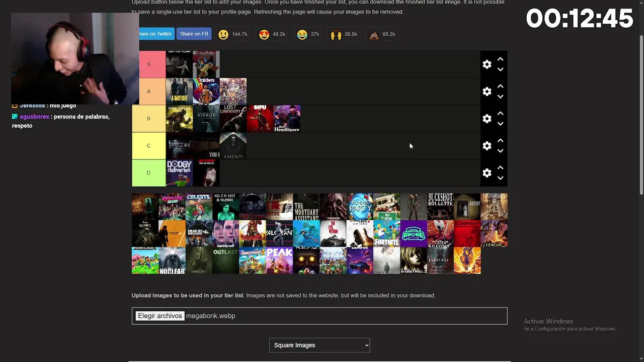Select Sifu thumbnail in B tier
Viewport: 644px width, 362px height.
point(260,119)
